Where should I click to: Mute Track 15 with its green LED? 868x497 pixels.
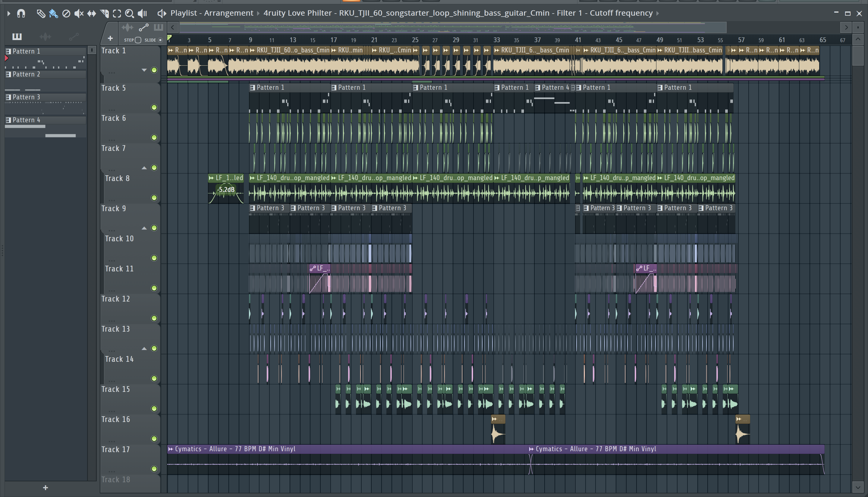tap(154, 408)
